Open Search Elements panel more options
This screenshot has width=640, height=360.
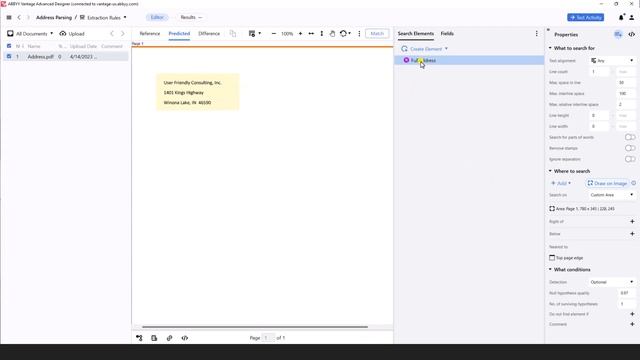click(x=536, y=33)
